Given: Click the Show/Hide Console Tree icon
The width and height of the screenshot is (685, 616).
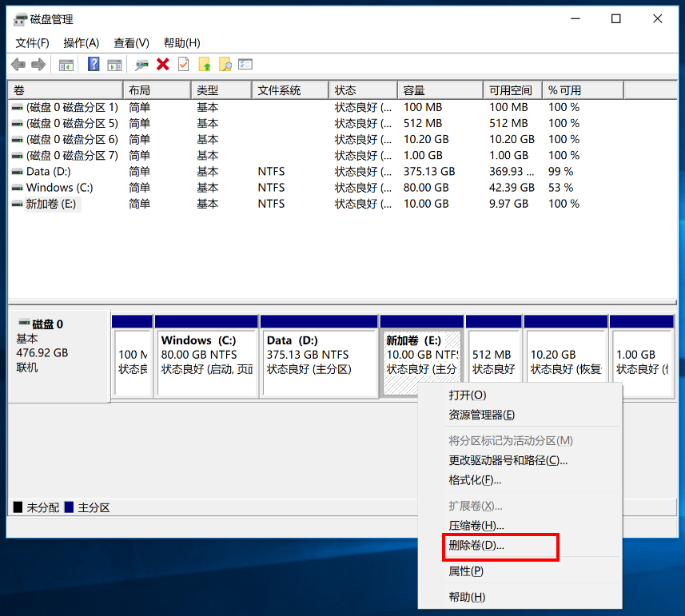Looking at the screenshot, I should tap(66, 65).
